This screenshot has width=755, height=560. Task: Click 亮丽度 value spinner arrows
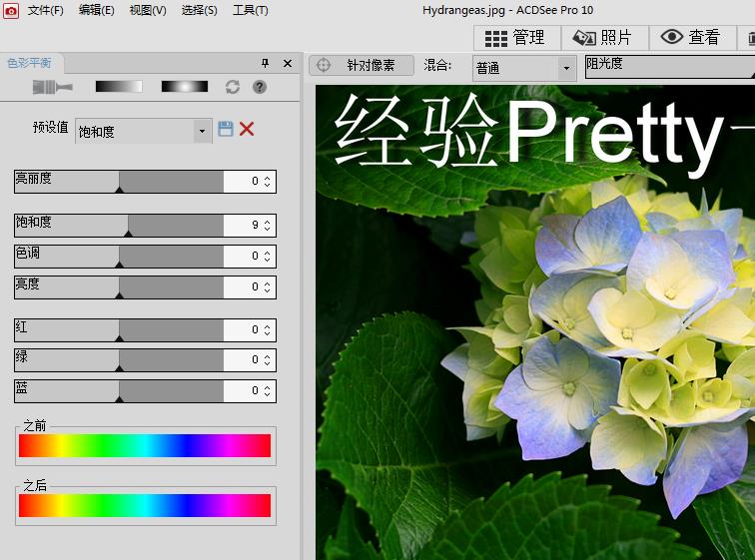pos(268,182)
